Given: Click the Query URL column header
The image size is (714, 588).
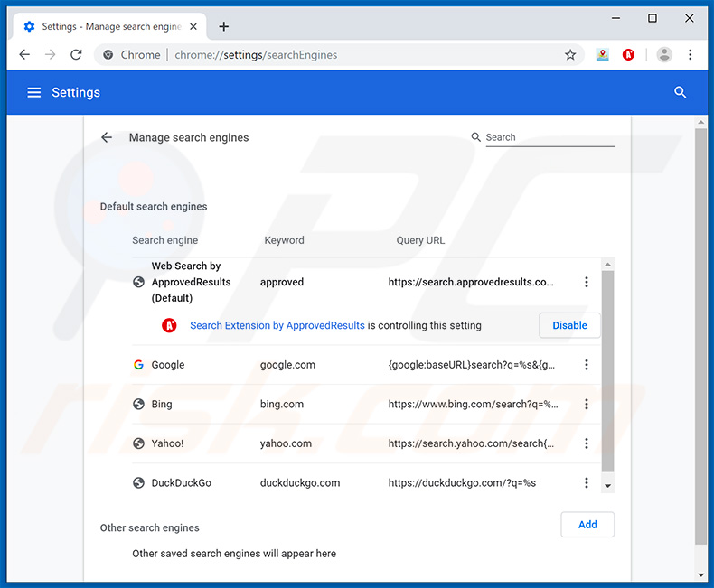Looking at the screenshot, I should (420, 240).
